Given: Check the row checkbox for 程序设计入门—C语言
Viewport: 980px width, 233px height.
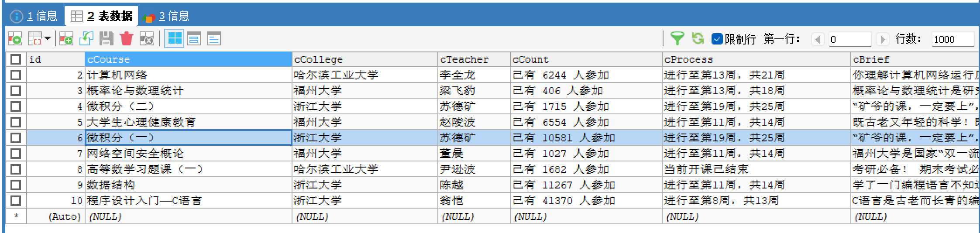Looking at the screenshot, I should tap(16, 201).
